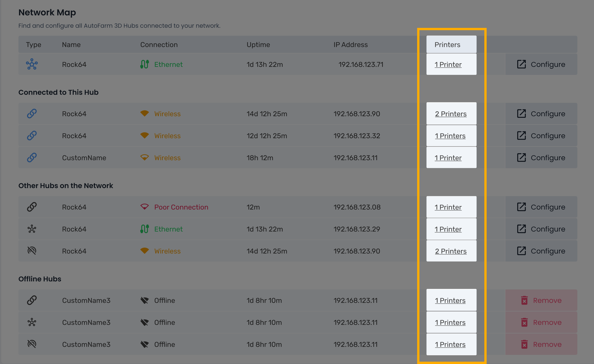Click the red Poor Connection wifi icon
Image resolution: width=594 pixels, height=364 pixels.
click(144, 207)
